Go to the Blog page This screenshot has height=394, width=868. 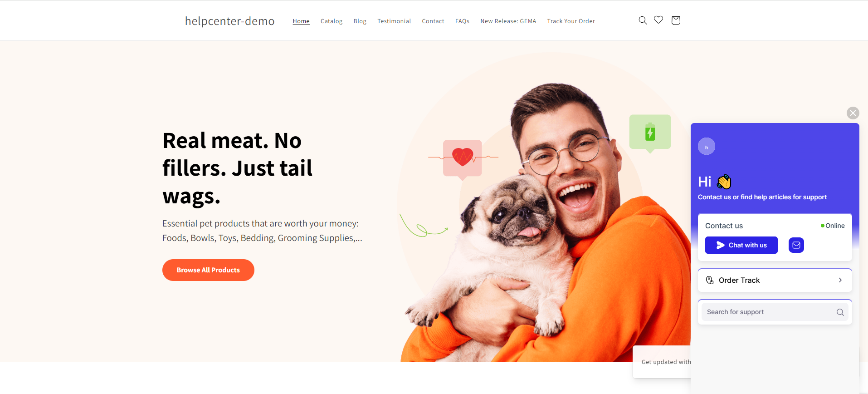[x=360, y=21]
